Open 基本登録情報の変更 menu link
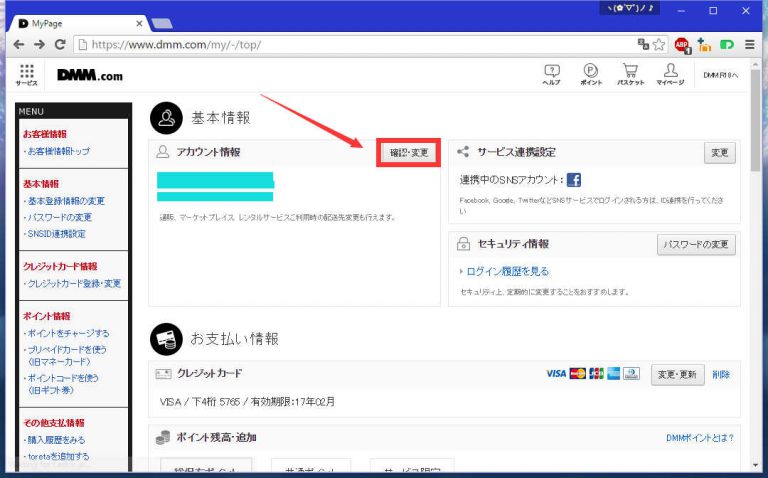The height and width of the screenshot is (478, 768). (x=66, y=201)
